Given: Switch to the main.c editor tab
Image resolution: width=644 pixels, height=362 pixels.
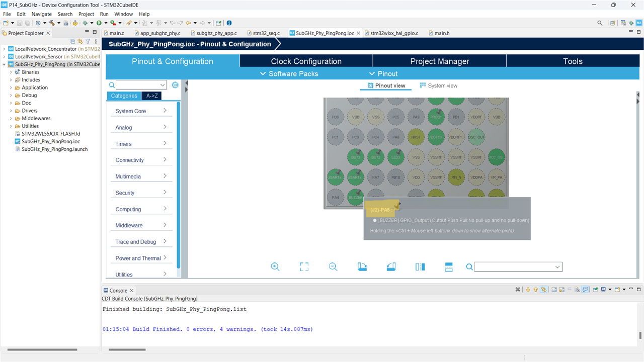Looking at the screenshot, I should [x=113, y=33].
